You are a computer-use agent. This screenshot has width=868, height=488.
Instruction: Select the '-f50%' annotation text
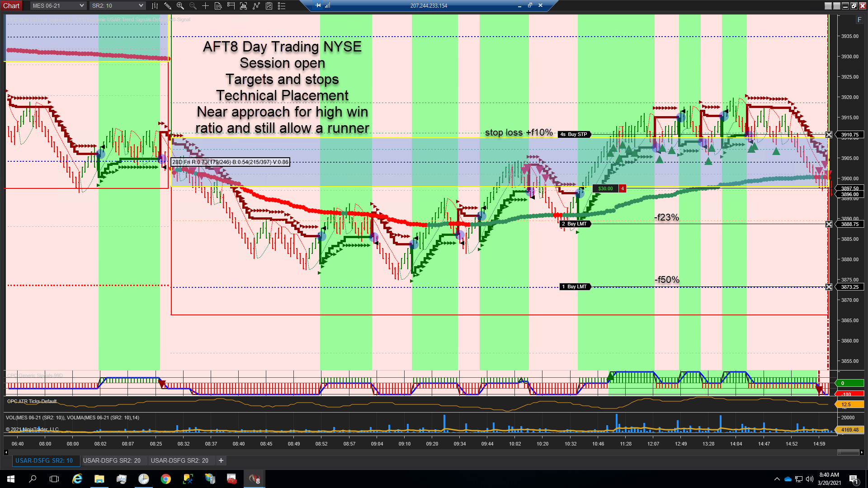pyautogui.click(x=667, y=280)
